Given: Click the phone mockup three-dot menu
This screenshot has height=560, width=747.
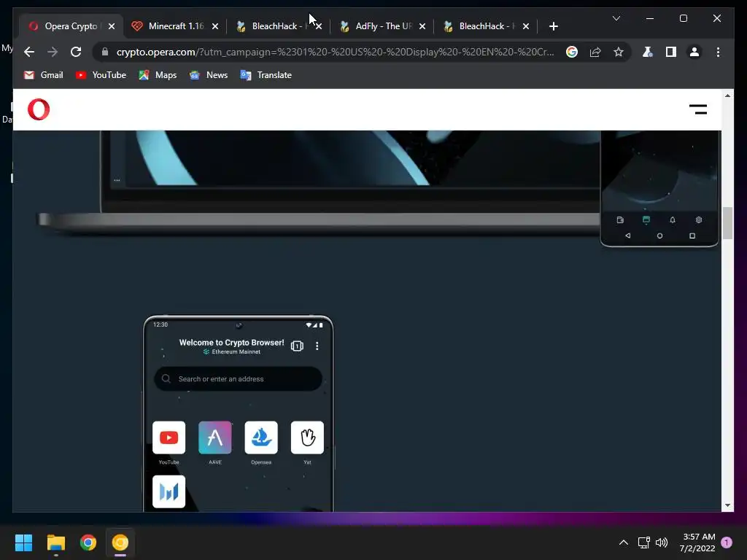Looking at the screenshot, I should [317, 346].
